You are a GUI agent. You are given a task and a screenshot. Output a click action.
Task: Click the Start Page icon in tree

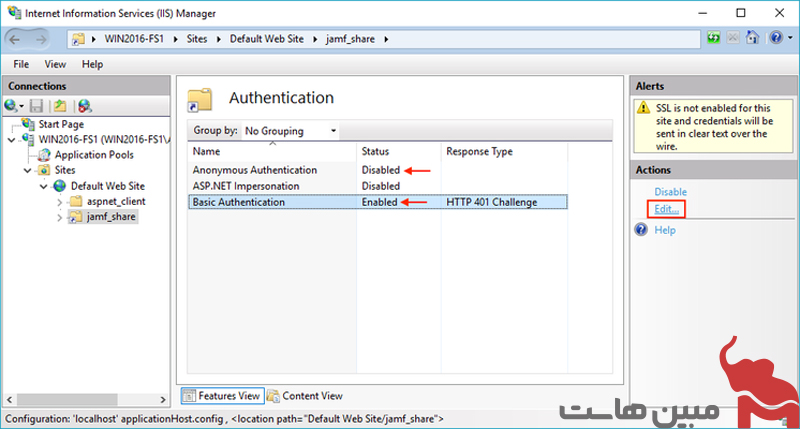coord(29,124)
